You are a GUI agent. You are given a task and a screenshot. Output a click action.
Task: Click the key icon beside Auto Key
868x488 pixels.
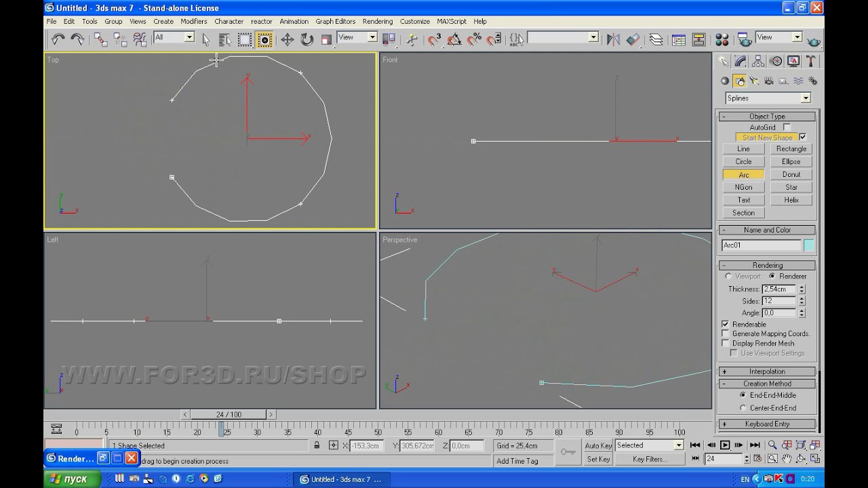click(x=568, y=452)
